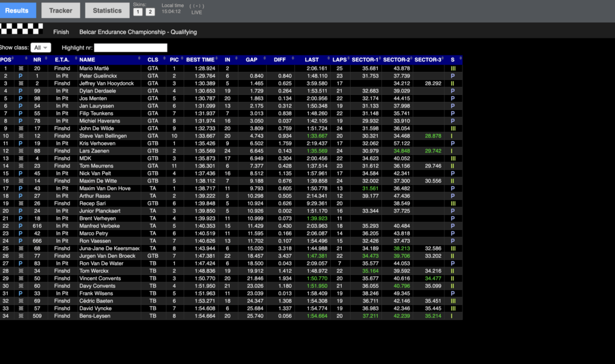
Task: Open the Tracker tab
Action: point(61,10)
